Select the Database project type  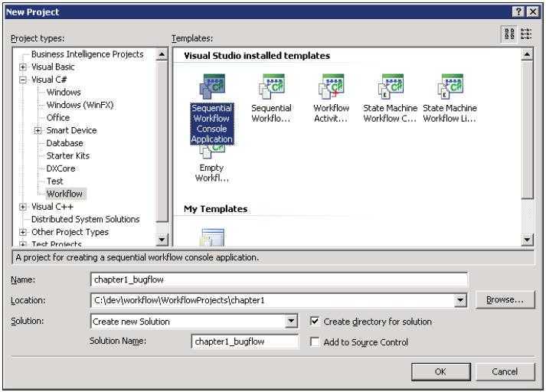[x=65, y=143]
